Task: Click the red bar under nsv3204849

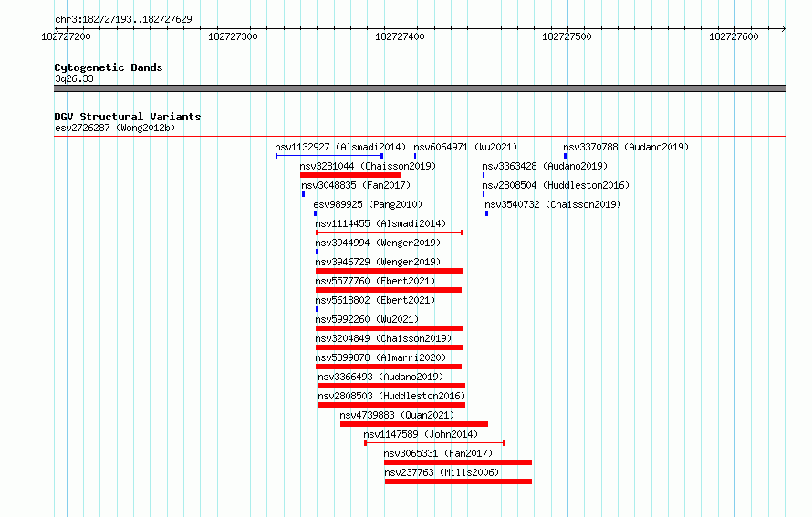Action: pos(390,347)
